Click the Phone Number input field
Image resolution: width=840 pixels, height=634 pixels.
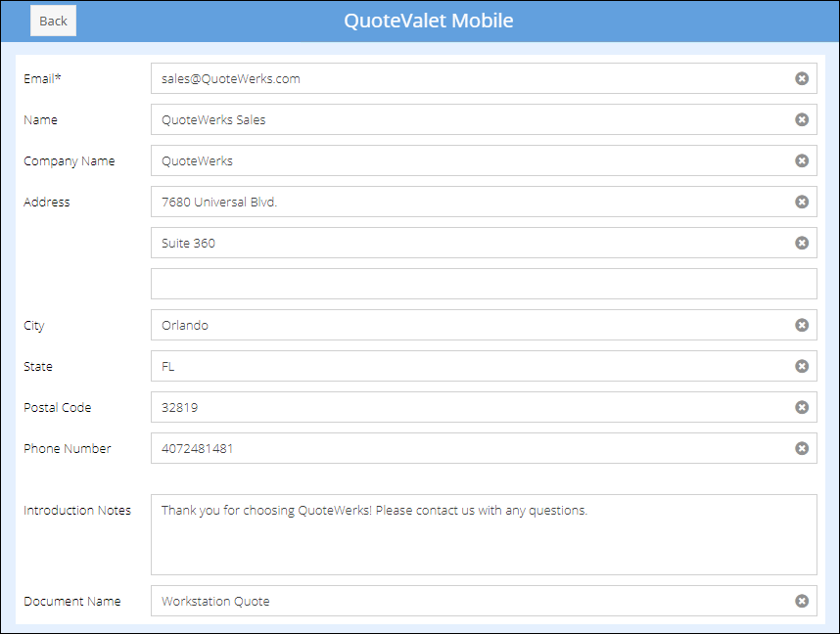pos(470,448)
